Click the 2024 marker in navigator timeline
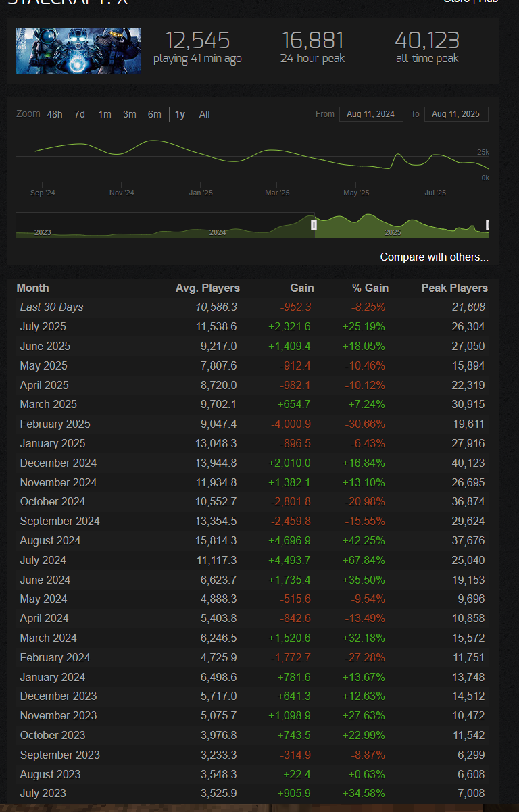The image size is (519, 812). tap(218, 232)
